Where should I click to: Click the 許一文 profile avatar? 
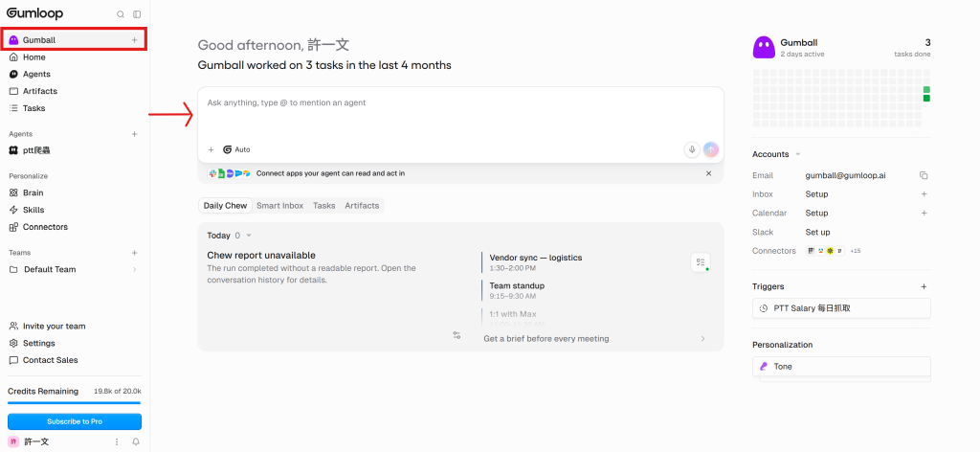(13, 442)
